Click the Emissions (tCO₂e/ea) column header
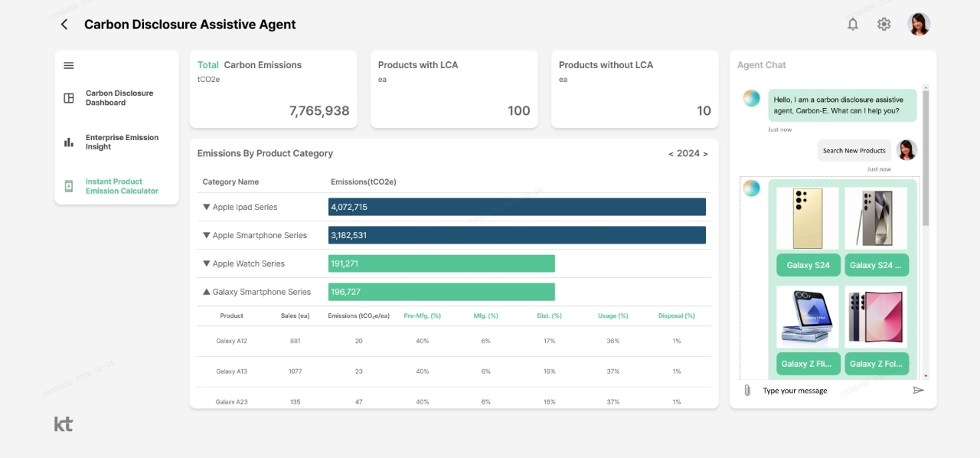 point(359,316)
